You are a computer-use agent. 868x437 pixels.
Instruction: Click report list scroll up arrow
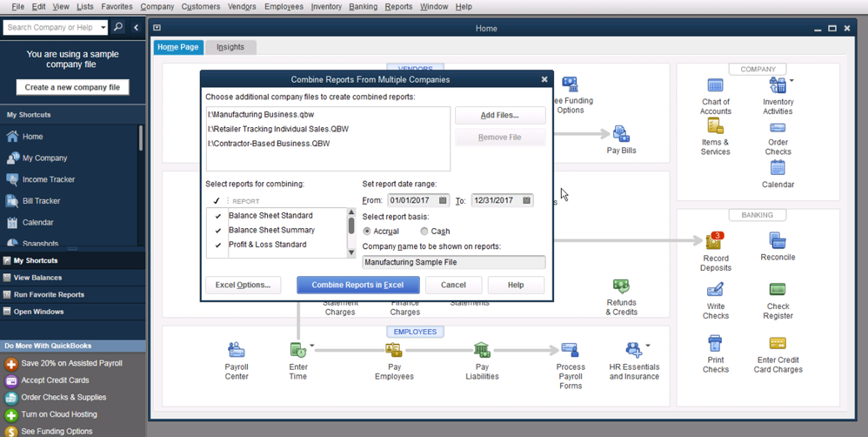click(351, 212)
